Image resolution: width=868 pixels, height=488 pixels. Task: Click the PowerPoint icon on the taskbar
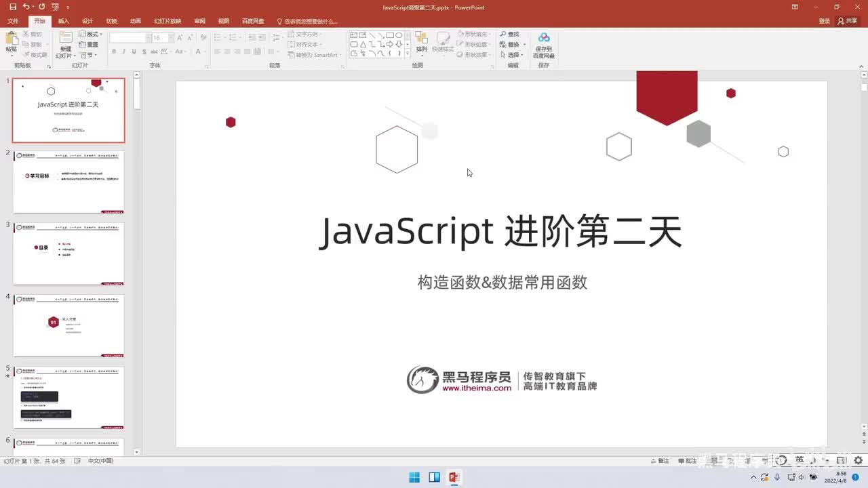(x=454, y=477)
